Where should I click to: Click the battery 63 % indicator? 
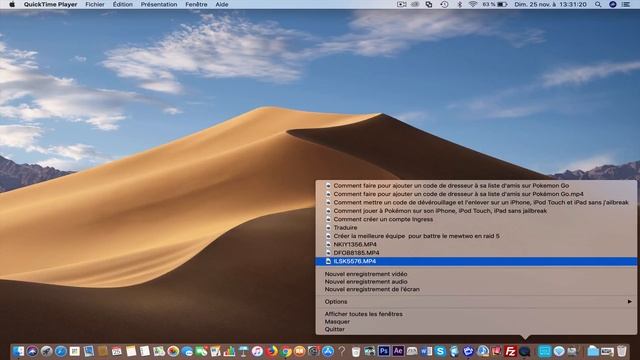click(495, 4)
